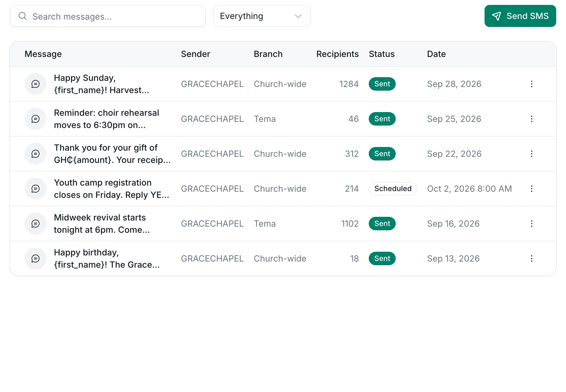The width and height of the screenshot is (566, 392).
Task: Click the message icon for choir rehearsal reminder
Action: [36, 119]
